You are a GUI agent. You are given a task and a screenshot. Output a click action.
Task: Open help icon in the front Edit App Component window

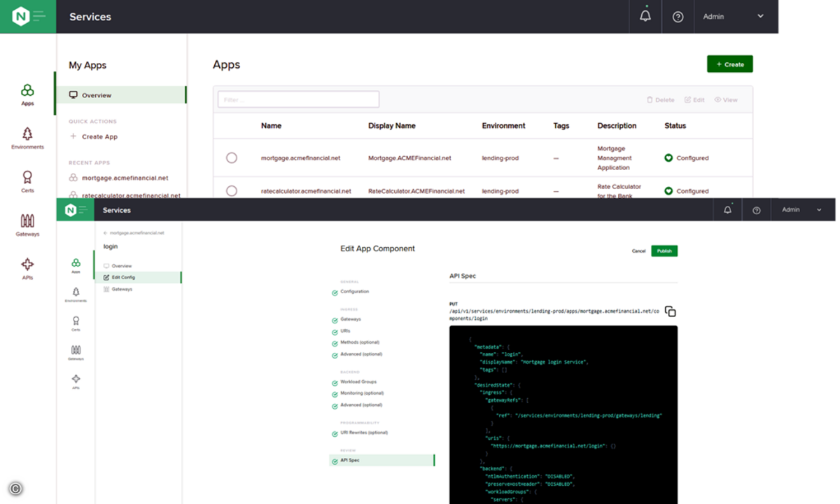pyautogui.click(x=756, y=210)
